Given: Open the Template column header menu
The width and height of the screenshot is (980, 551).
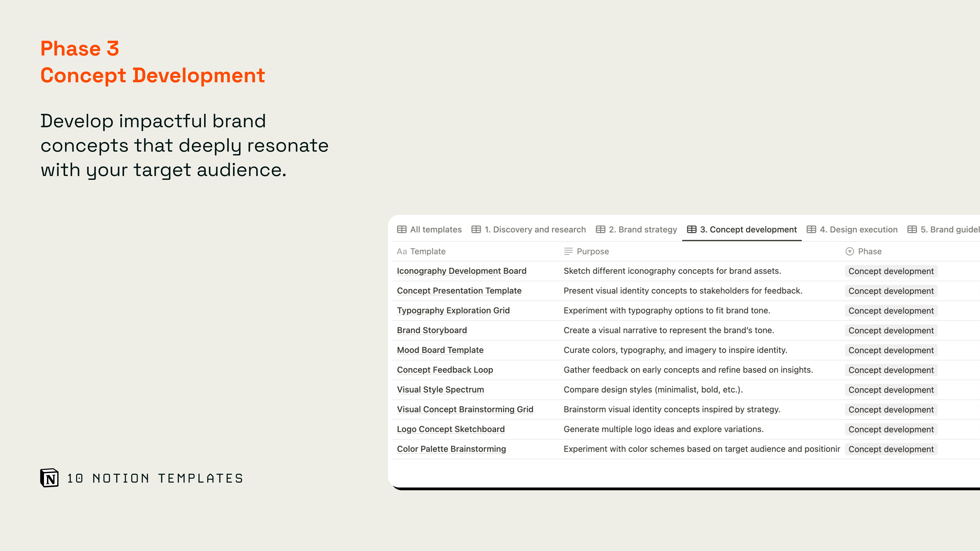Looking at the screenshot, I should tap(427, 251).
